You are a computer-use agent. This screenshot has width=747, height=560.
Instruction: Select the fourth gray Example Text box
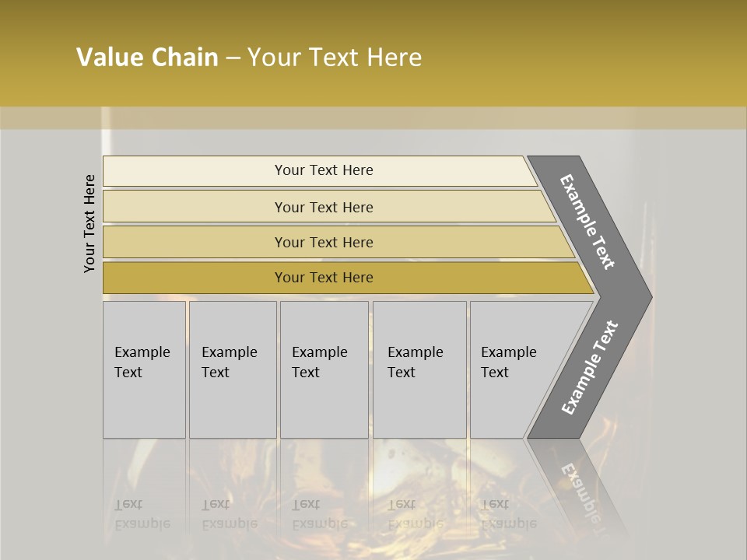[x=419, y=369]
